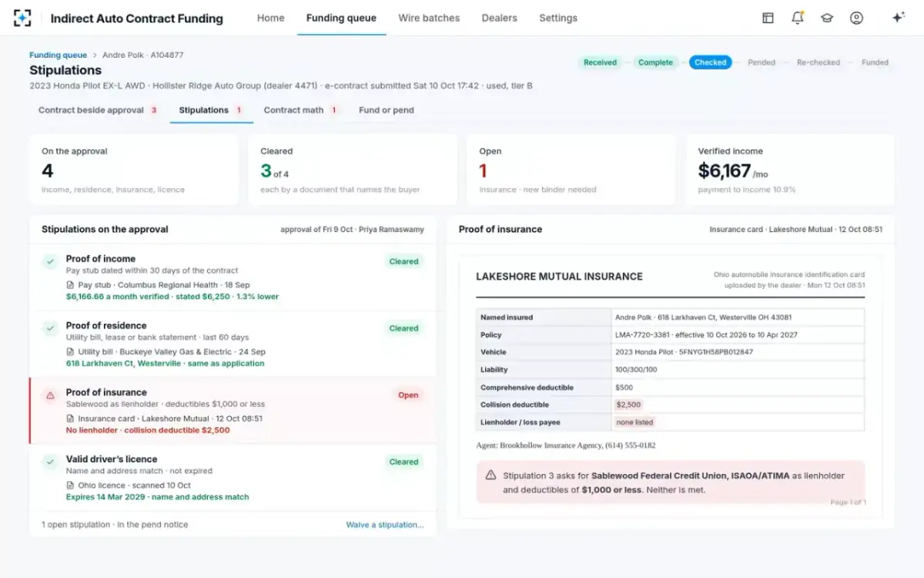924x578 pixels.
Task: Click the Funded status step
Action: (875, 62)
